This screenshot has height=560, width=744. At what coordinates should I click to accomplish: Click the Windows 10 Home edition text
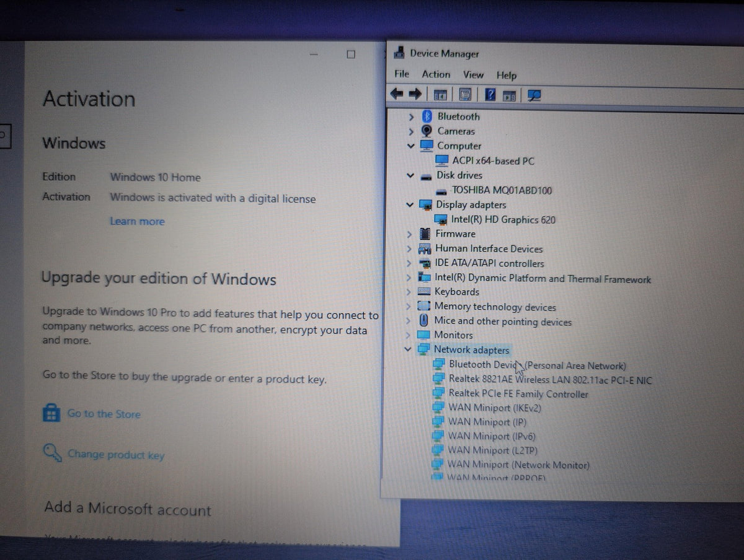pos(156,177)
